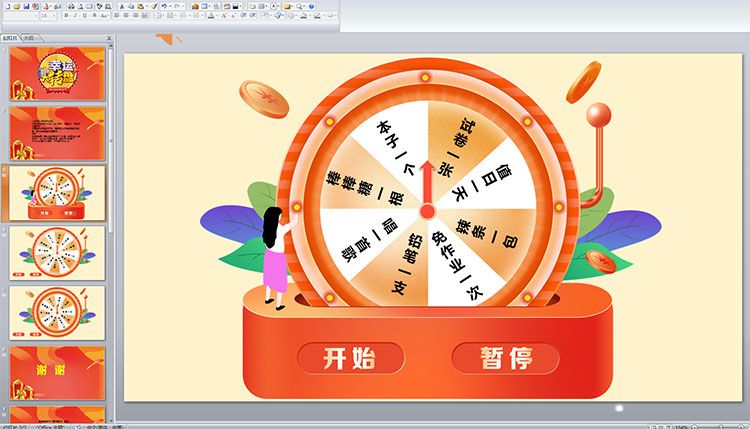Click the font color A icon
The height and width of the screenshot is (429, 750).
click(211, 15)
